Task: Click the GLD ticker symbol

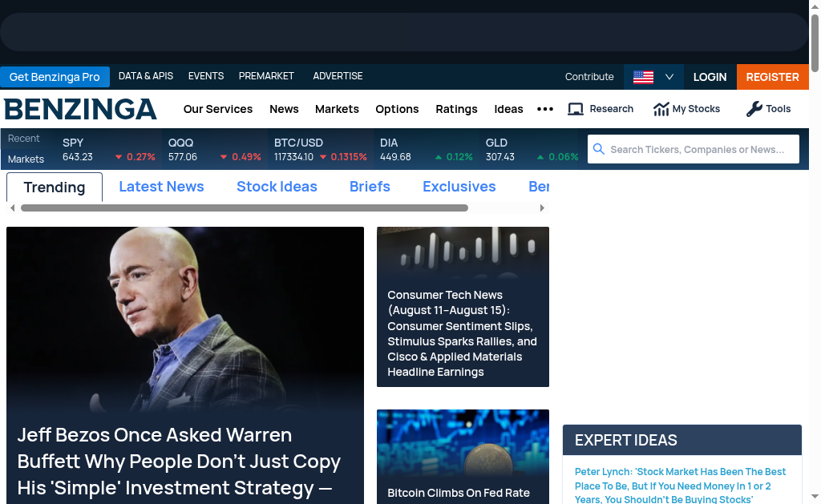Action: pyautogui.click(x=496, y=143)
